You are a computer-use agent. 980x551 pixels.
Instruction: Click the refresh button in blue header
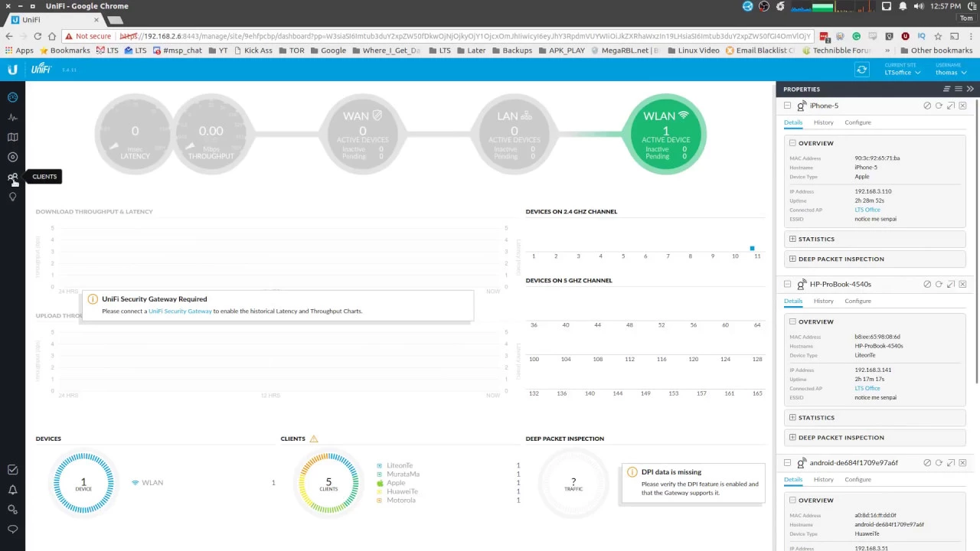(x=862, y=70)
